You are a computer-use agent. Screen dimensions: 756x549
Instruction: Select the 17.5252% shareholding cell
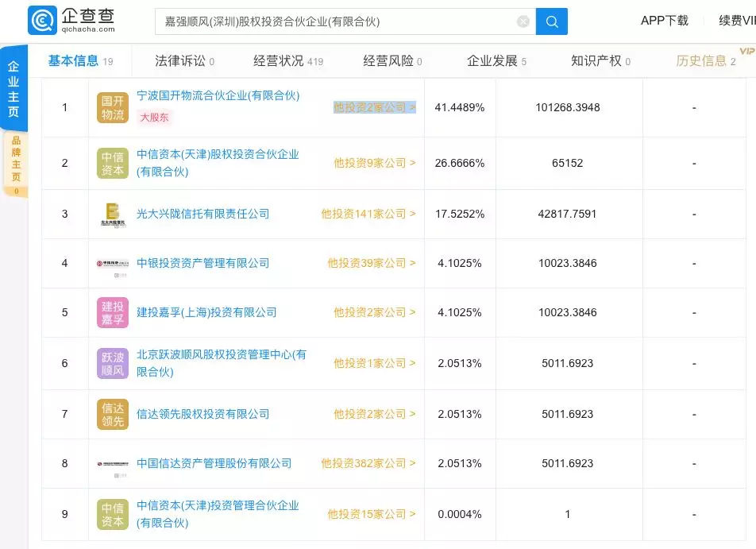click(460, 214)
